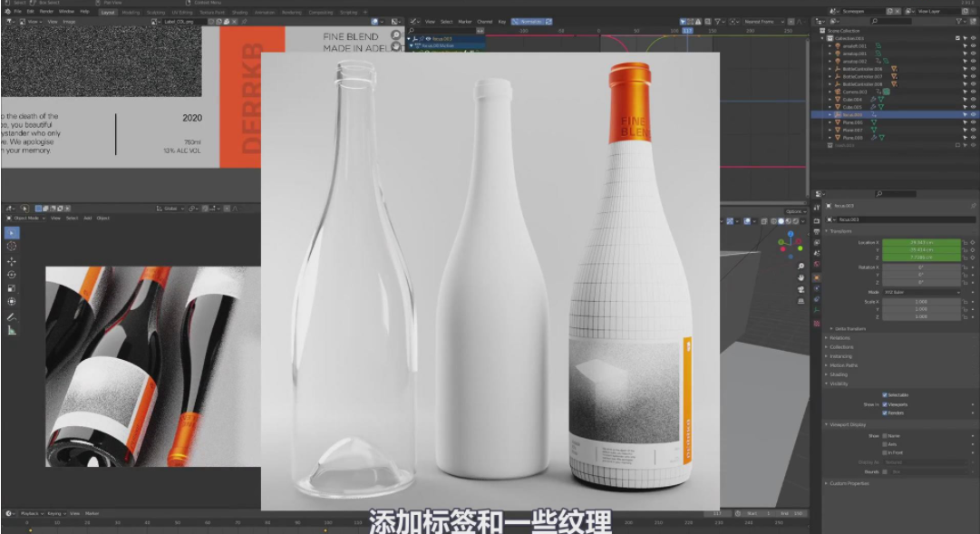Viewport: 980px width, 534px height.
Task: Open the Object Mode dropdown in viewport
Action: [25, 218]
